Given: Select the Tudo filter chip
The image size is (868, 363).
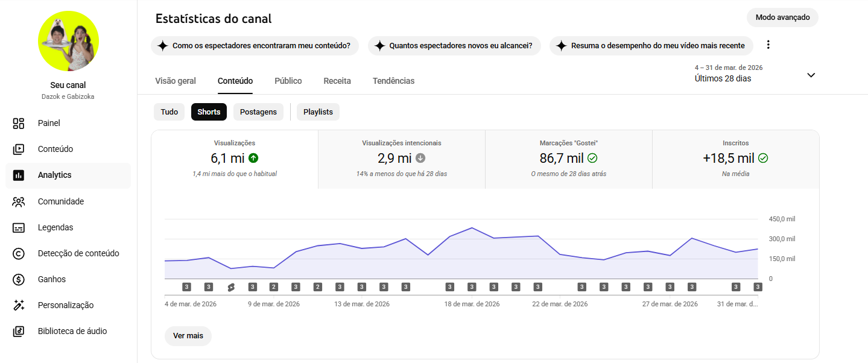Looking at the screenshot, I should coord(169,112).
